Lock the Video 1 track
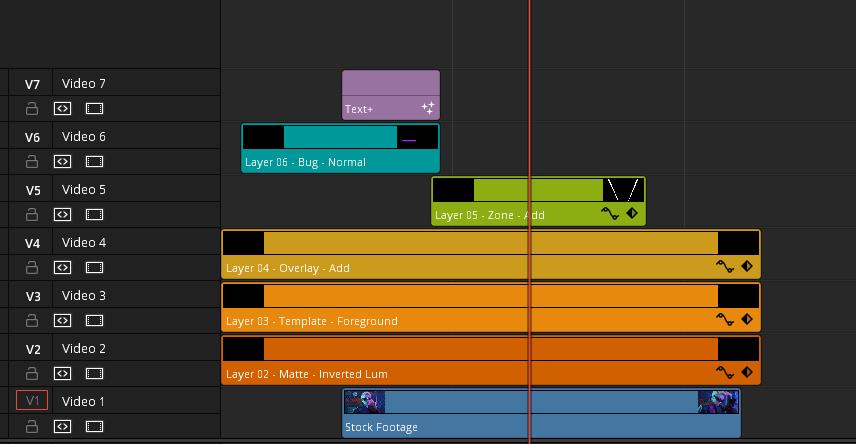The image size is (856, 444). 32,427
